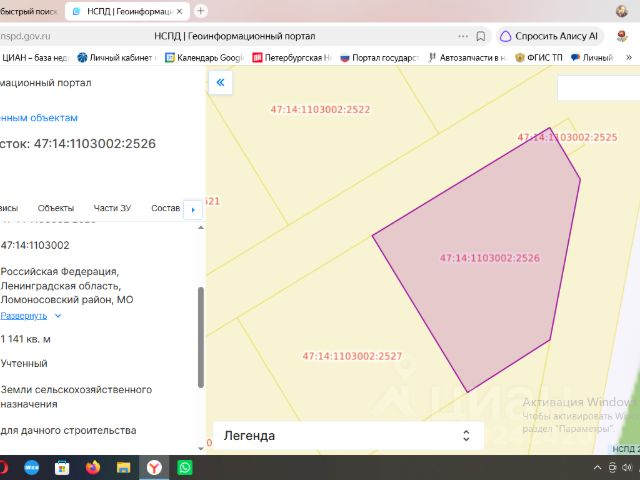Click scroll down arrow in info panel
Image resolution: width=640 pixels, height=480 pixels.
click(200, 448)
